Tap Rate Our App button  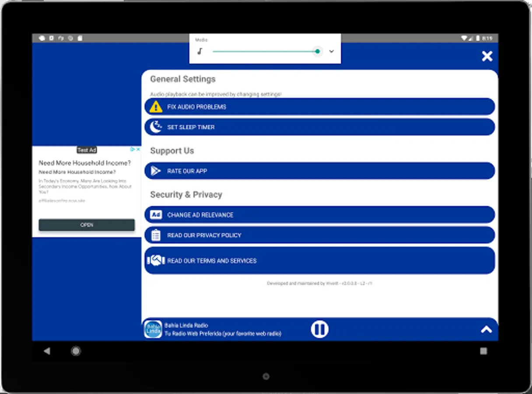click(319, 171)
